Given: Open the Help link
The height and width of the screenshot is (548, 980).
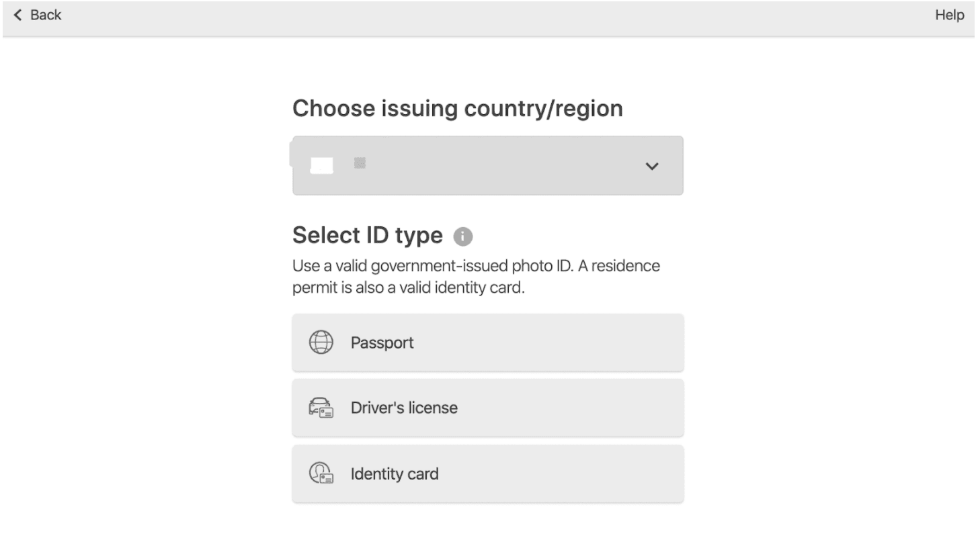Looking at the screenshot, I should [949, 15].
